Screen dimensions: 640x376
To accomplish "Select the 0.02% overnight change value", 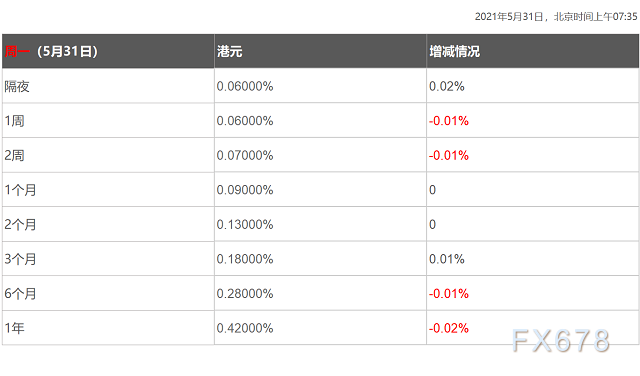I will click(x=447, y=86).
